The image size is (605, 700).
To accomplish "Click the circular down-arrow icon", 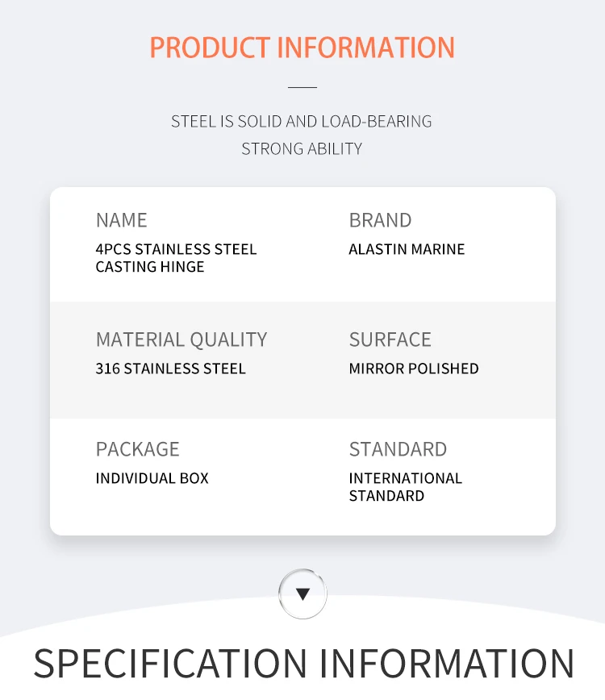I will coord(302,594).
